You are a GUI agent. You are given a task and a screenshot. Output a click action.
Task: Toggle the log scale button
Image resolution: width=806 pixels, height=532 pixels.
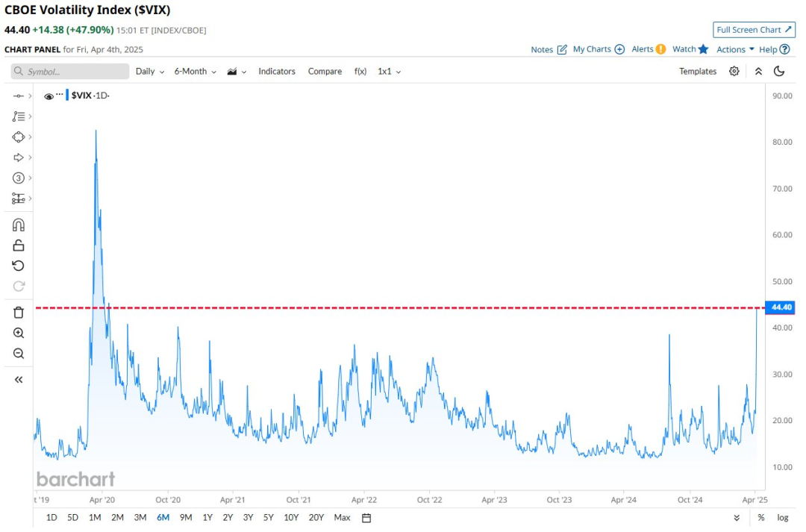[782, 518]
